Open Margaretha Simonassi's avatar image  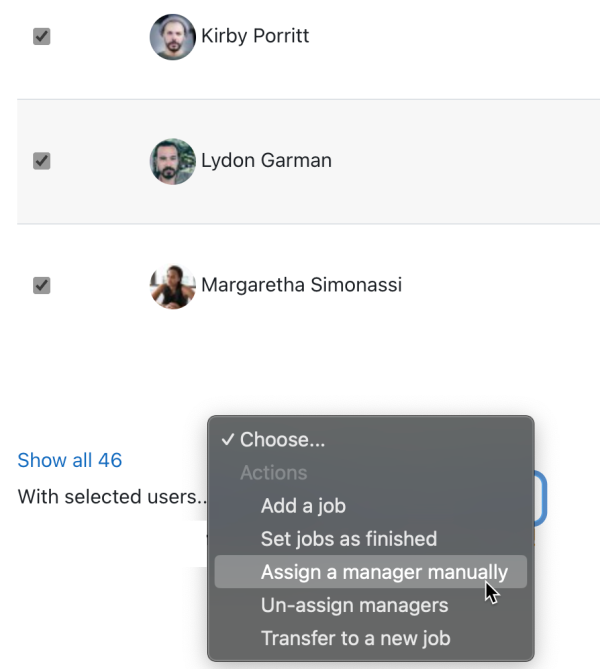(x=172, y=286)
